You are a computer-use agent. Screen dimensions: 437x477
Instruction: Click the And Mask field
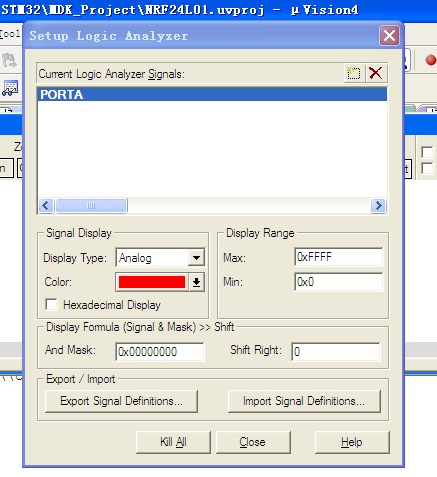[160, 351]
